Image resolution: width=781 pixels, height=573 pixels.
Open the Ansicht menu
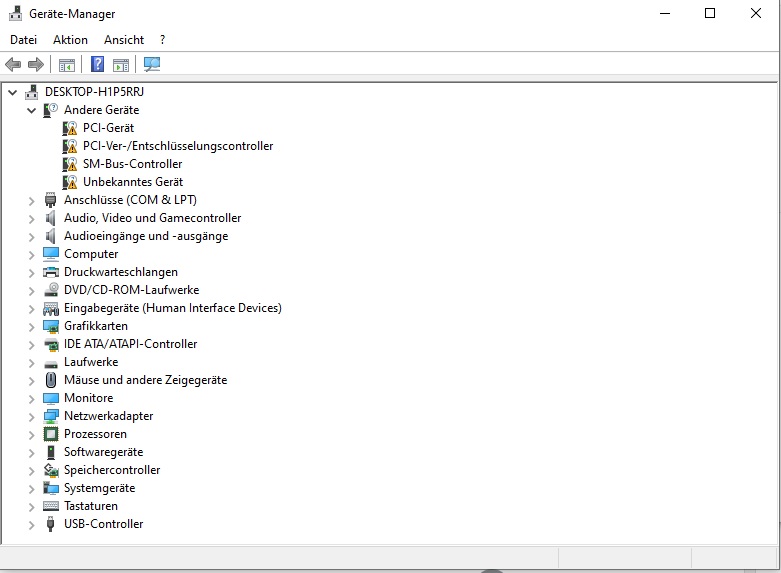(124, 40)
